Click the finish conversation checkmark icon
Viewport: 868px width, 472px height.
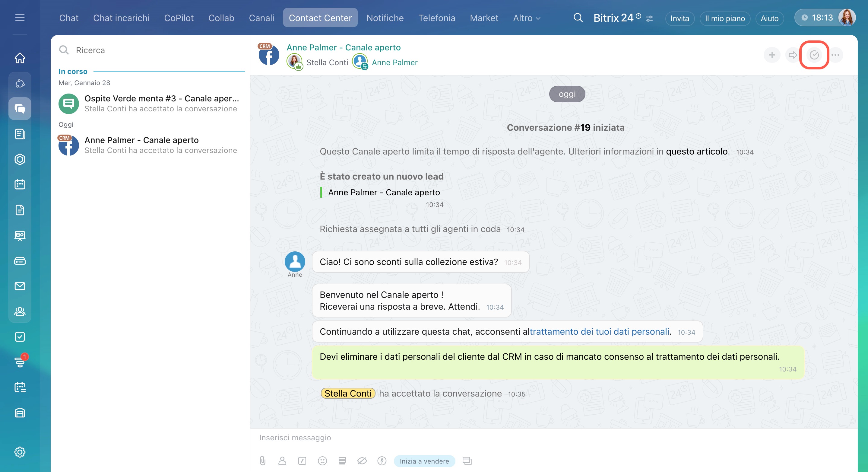[814, 55]
